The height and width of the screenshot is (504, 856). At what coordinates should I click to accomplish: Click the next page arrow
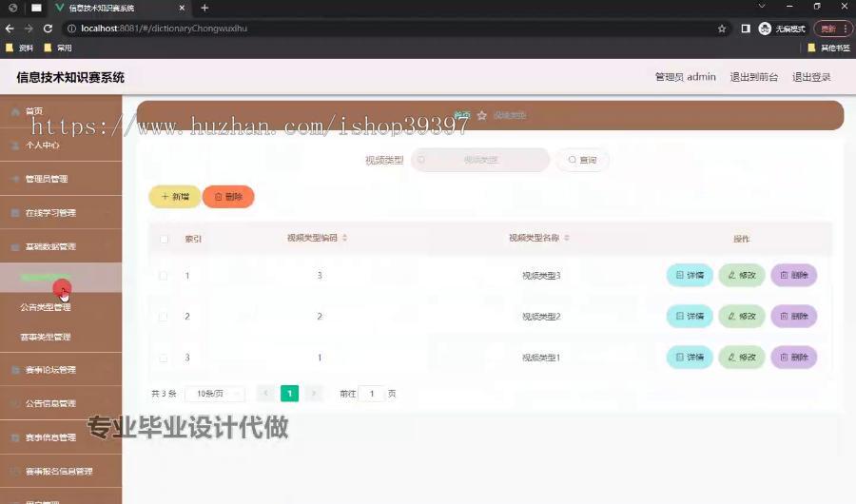314,393
